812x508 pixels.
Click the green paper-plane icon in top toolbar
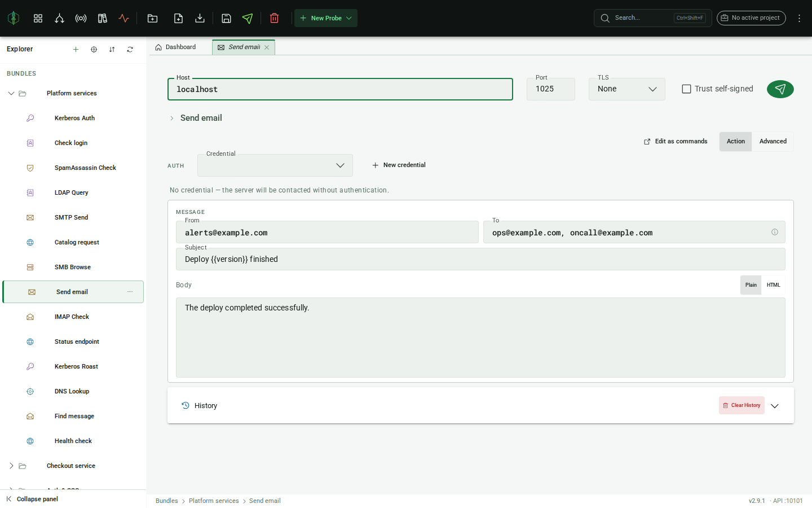tap(248, 18)
